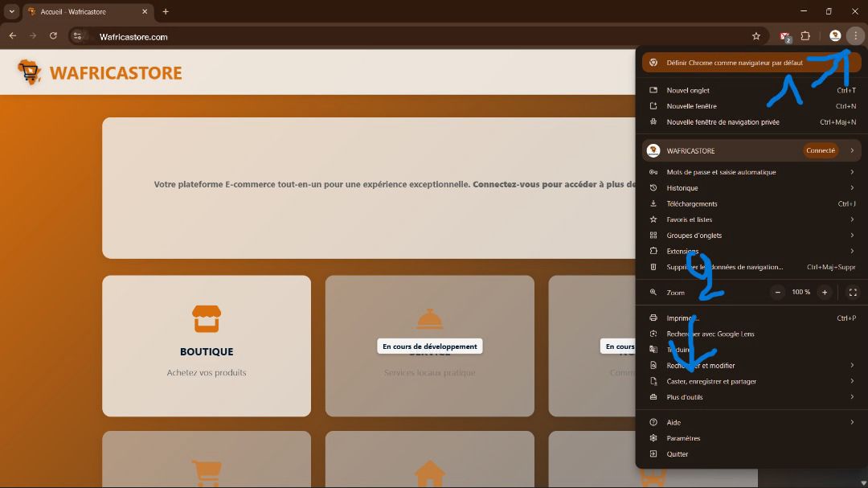Click Définir Chrome comme navigateur par défaut
Screen dimensions: 868x488
point(734,63)
